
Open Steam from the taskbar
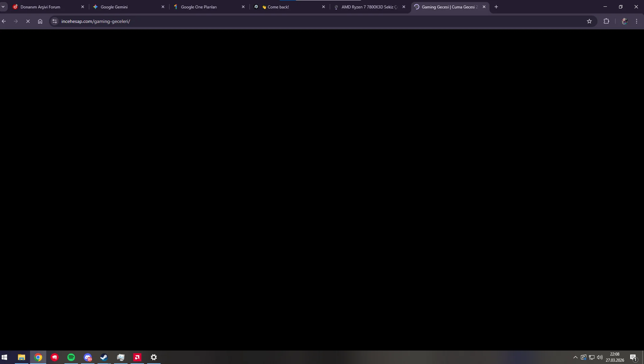click(x=104, y=357)
